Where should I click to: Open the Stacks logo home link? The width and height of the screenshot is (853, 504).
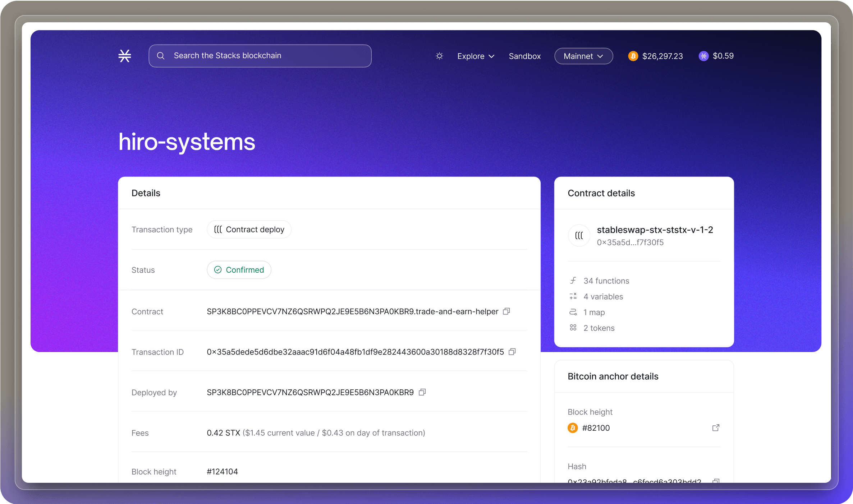[x=125, y=56]
